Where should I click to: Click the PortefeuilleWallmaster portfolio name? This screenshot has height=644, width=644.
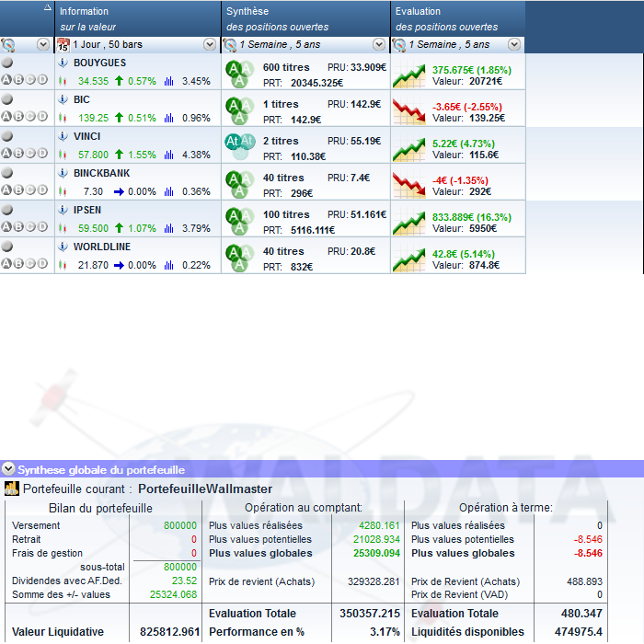[x=205, y=489]
